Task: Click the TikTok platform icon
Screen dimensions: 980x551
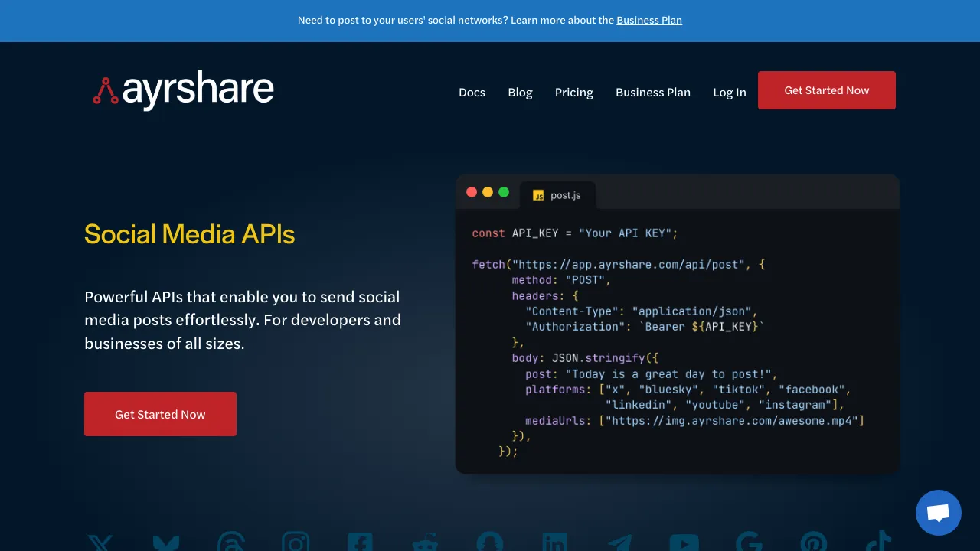Action: point(878,541)
